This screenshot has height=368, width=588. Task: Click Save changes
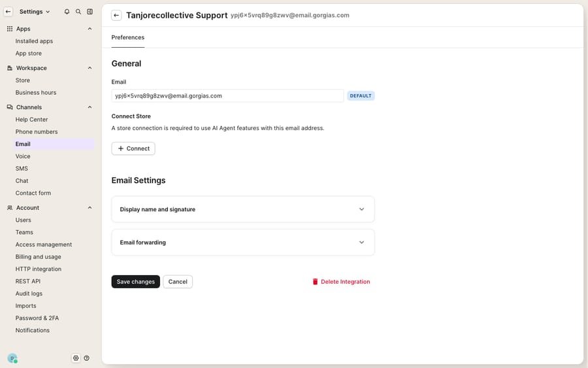135,282
